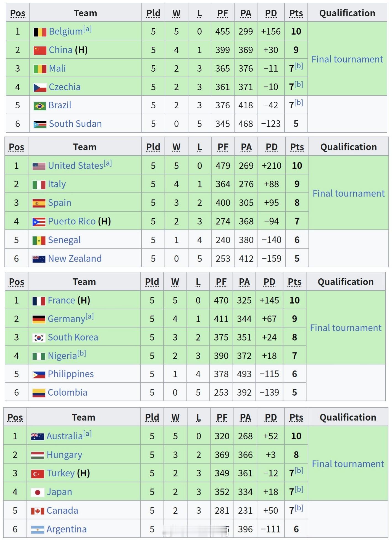
Task: Click the Puerto Rico flag icon
Action: 39,222
